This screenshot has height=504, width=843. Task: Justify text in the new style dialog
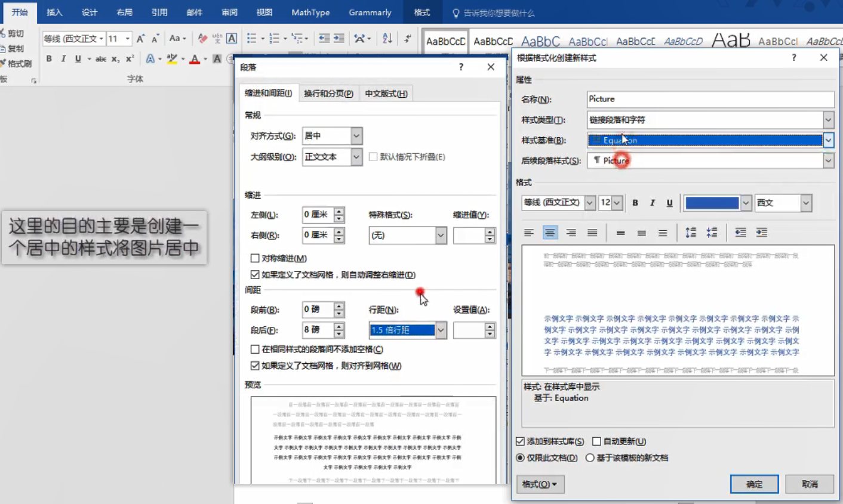pos(592,233)
